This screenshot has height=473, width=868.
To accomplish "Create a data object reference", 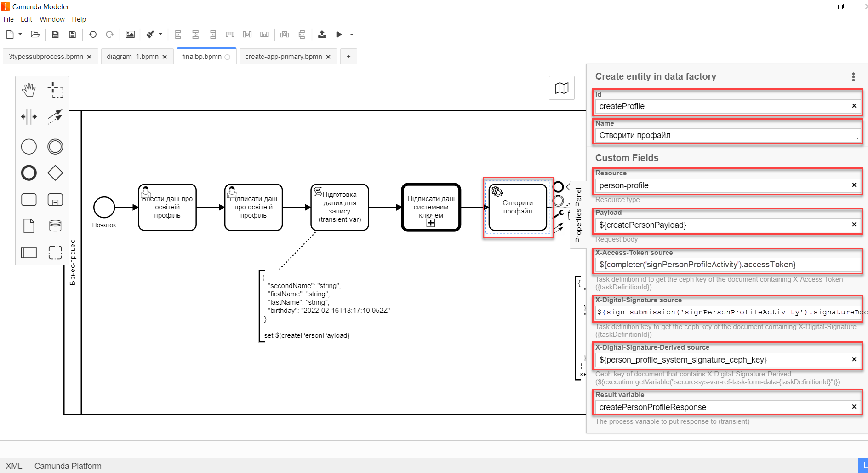I will (29, 226).
